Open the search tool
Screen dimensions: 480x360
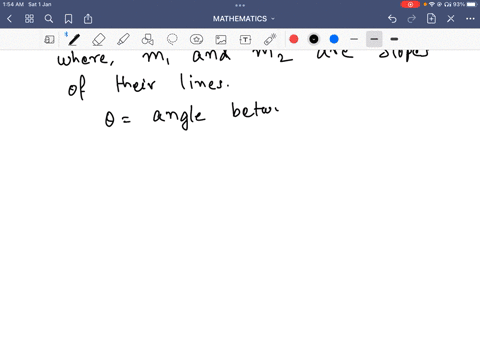(x=49, y=19)
